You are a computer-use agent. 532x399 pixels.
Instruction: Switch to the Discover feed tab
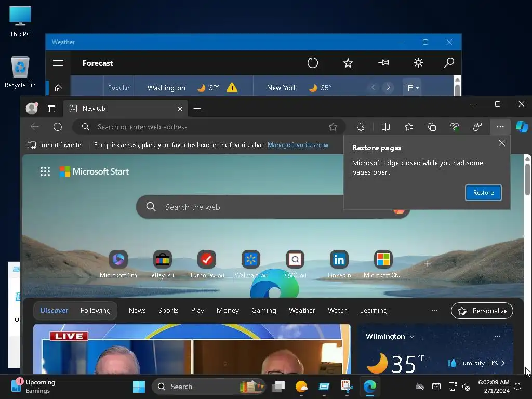click(54, 311)
